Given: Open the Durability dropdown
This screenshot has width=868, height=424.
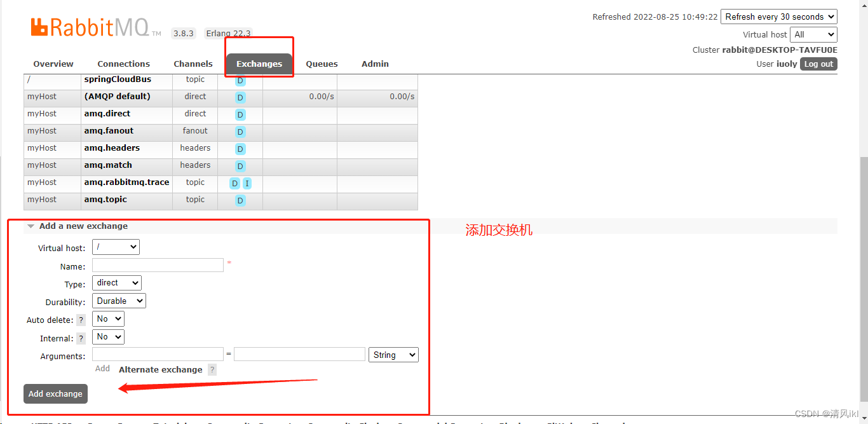Looking at the screenshot, I should 119,301.
